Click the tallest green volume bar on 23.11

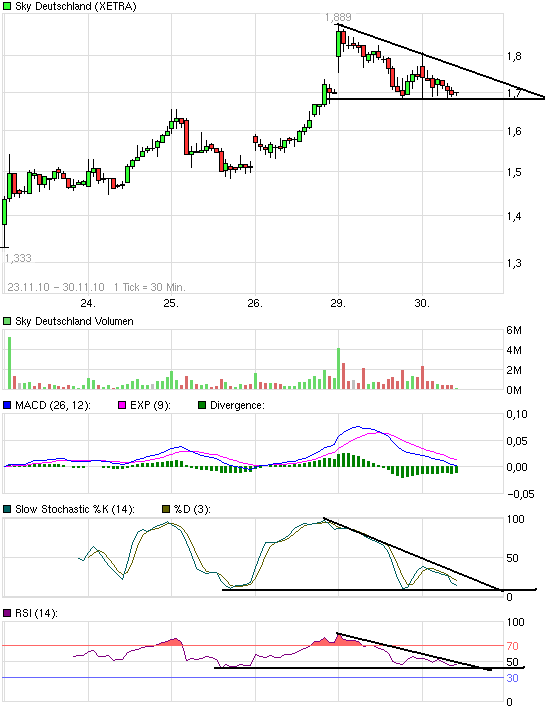10,363
